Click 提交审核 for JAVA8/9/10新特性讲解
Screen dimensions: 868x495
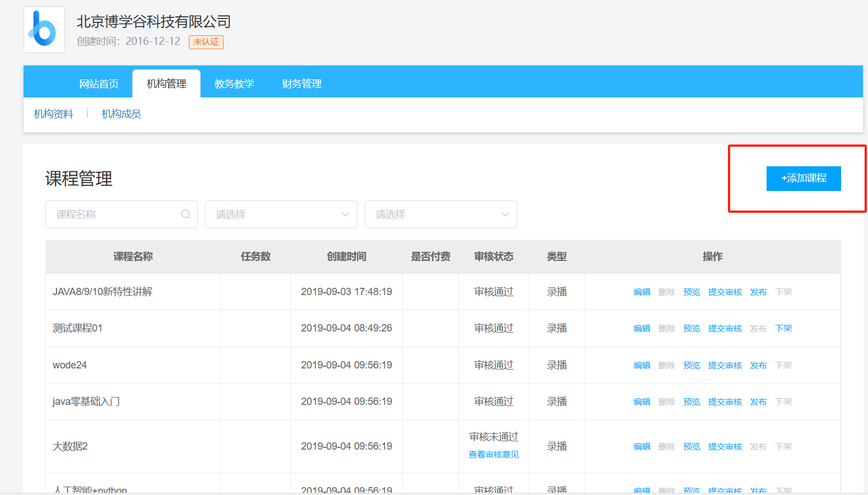pyautogui.click(x=725, y=292)
